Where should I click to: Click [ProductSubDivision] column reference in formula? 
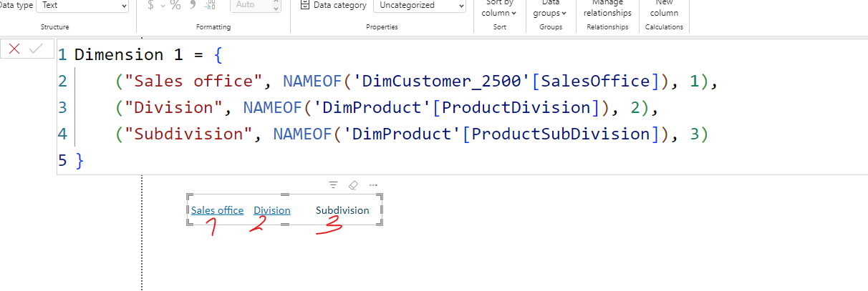point(561,134)
